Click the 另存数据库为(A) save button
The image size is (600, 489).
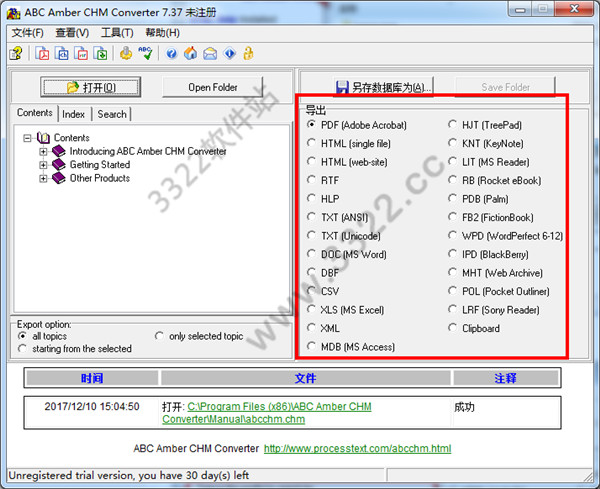tap(384, 88)
